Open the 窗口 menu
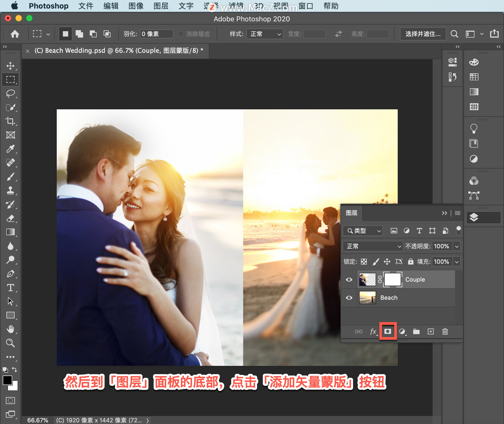Viewport: 504px width, 424px height. (306, 6)
